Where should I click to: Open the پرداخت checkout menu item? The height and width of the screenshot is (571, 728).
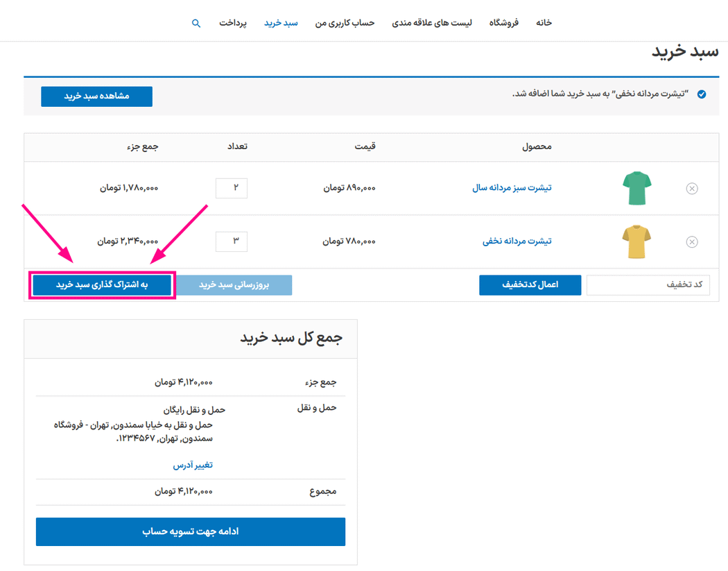click(x=232, y=23)
